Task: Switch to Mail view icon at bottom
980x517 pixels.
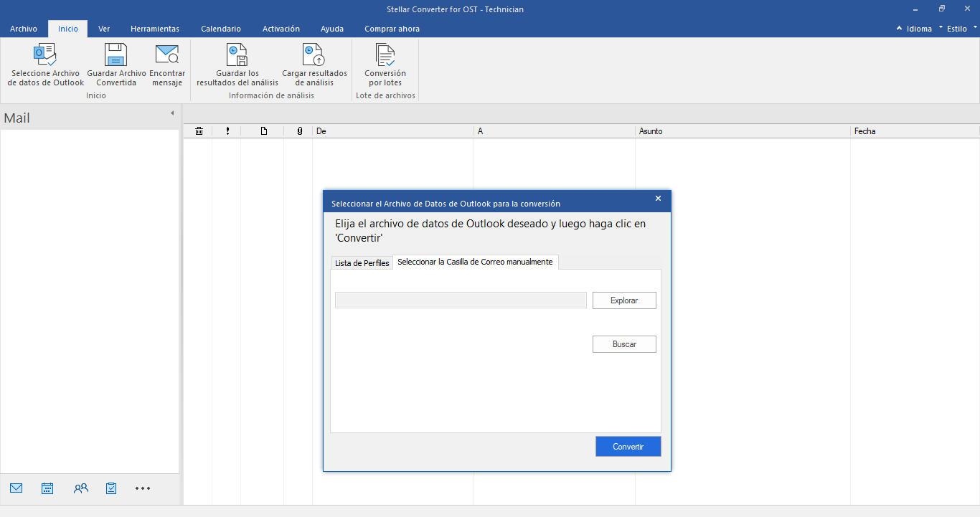Action: (x=17, y=488)
